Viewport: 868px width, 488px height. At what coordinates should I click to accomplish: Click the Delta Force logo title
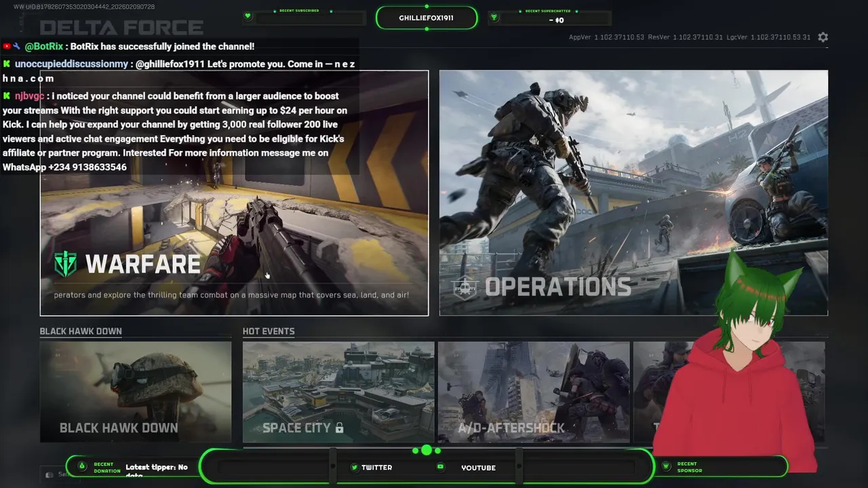(x=121, y=28)
